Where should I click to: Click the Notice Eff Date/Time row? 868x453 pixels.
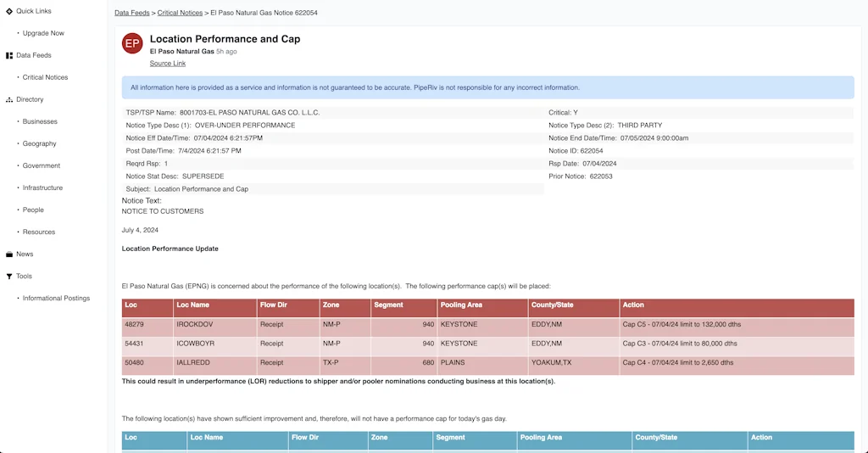tap(333, 138)
